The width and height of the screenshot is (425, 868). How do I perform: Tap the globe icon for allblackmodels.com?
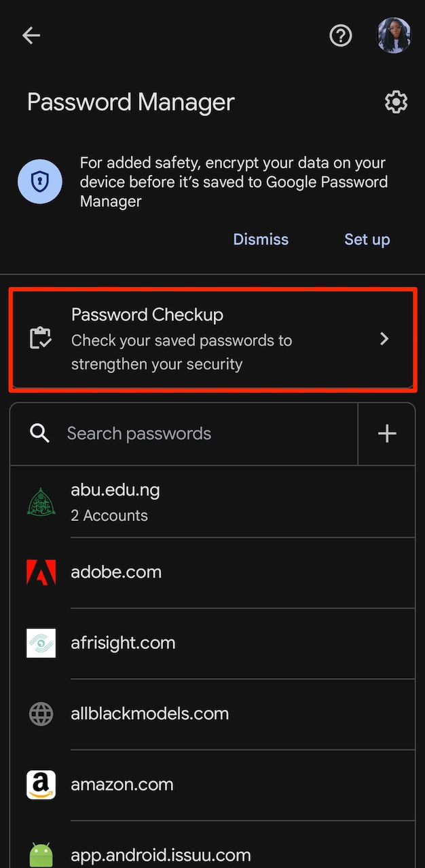(x=41, y=713)
